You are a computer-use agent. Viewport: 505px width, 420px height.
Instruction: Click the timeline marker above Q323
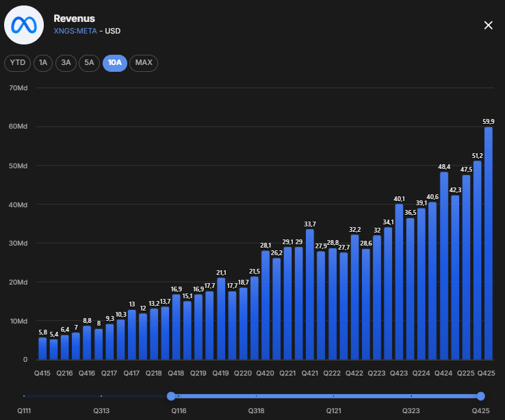(x=411, y=396)
